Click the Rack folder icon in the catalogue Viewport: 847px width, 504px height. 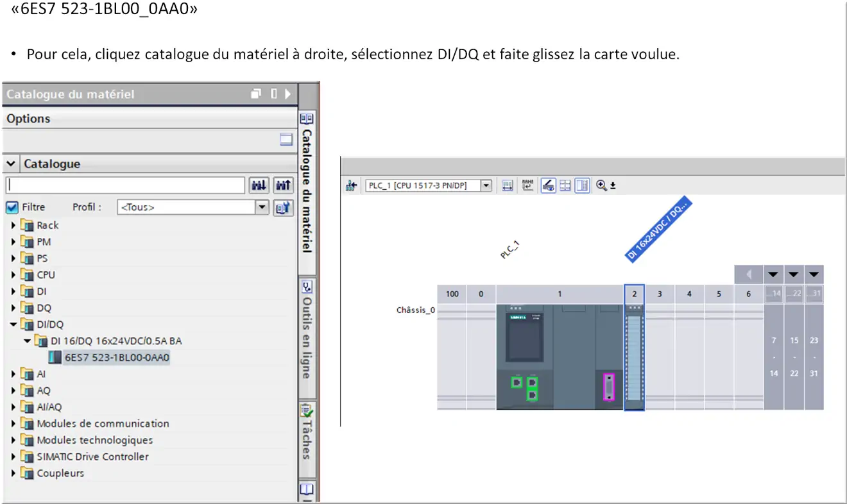click(26, 225)
